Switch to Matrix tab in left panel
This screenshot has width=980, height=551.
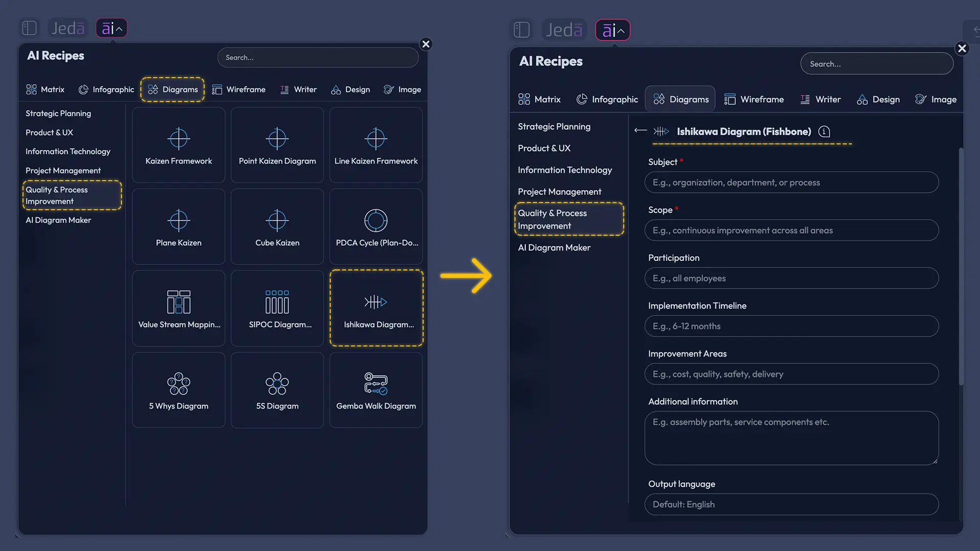(45, 89)
